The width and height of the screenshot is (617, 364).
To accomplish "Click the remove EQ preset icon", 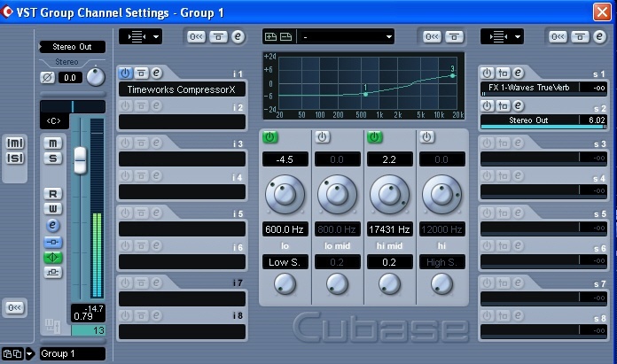I will [x=286, y=37].
